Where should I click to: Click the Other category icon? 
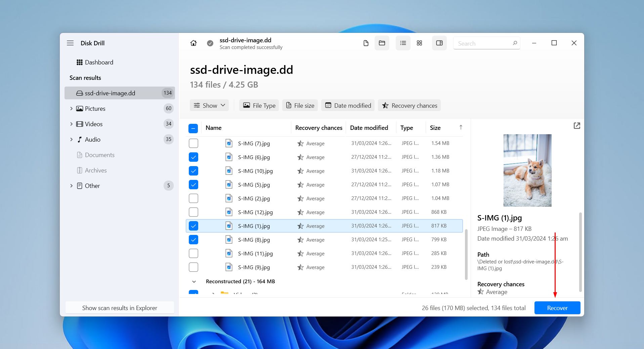click(80, 186)
